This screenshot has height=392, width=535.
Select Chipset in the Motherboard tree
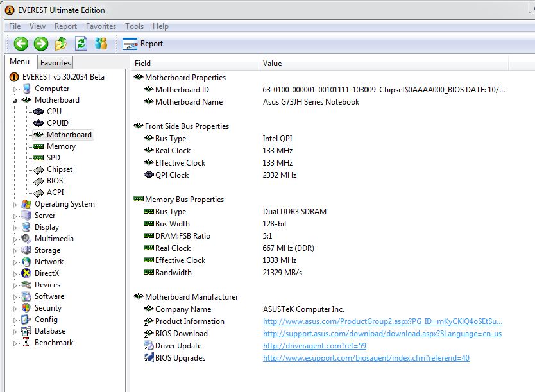(x=59, y=169)
